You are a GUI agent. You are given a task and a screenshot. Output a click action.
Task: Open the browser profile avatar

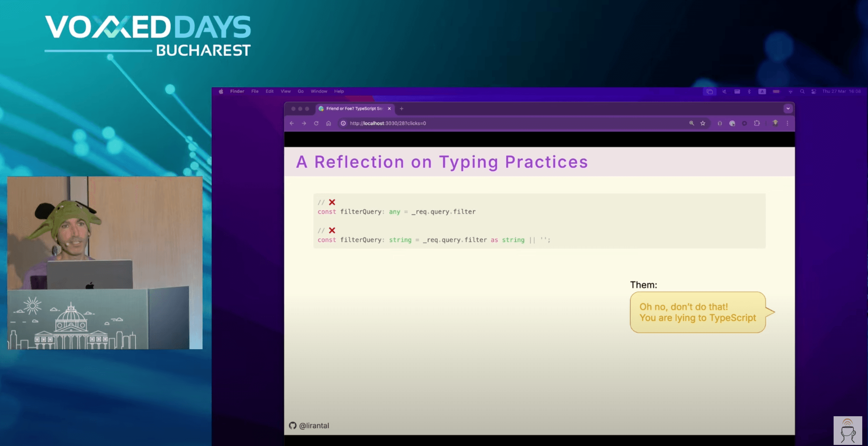[x=775, y=123]
